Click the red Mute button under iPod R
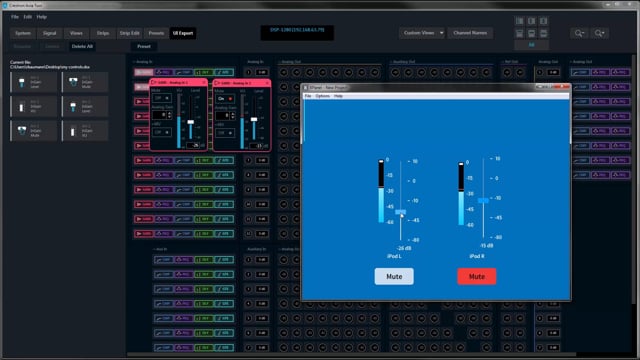Image resolution: width=640 pixels, height=360 pixels. point(477,276)
